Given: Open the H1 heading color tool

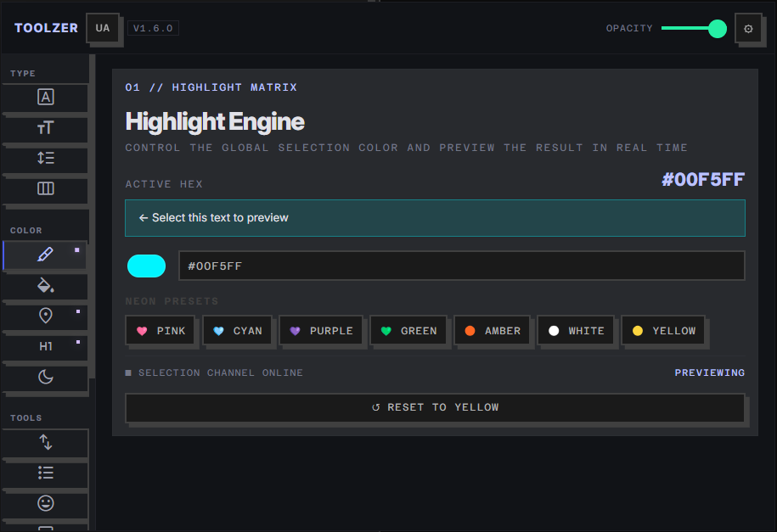Looking at the screenshot, I should (45, 347).
